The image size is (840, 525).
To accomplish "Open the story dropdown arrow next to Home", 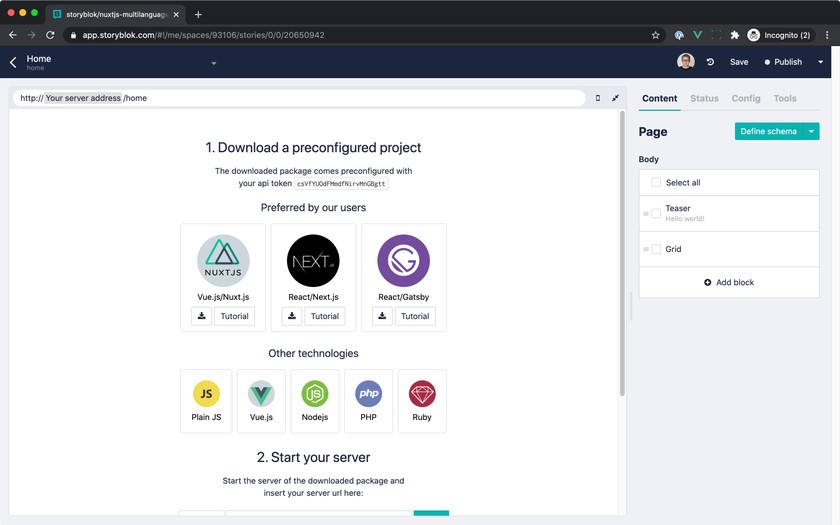I will click(x=214, y=63).
